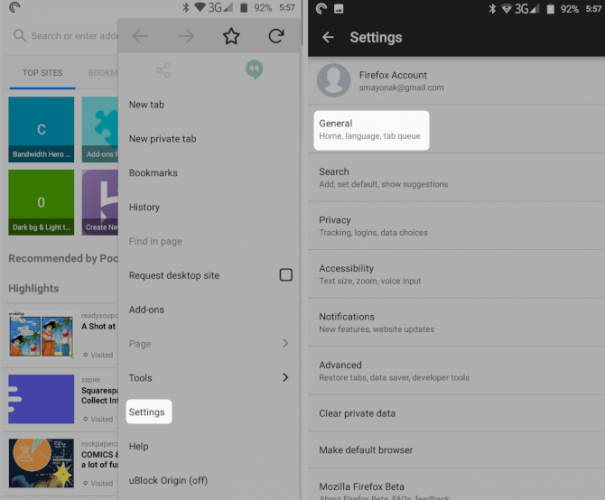Image resolution: width=605 pixels, height=500 pixels.
Task: Open the Bandwidth Hero top site tile
Action: (x=41, y=129)
